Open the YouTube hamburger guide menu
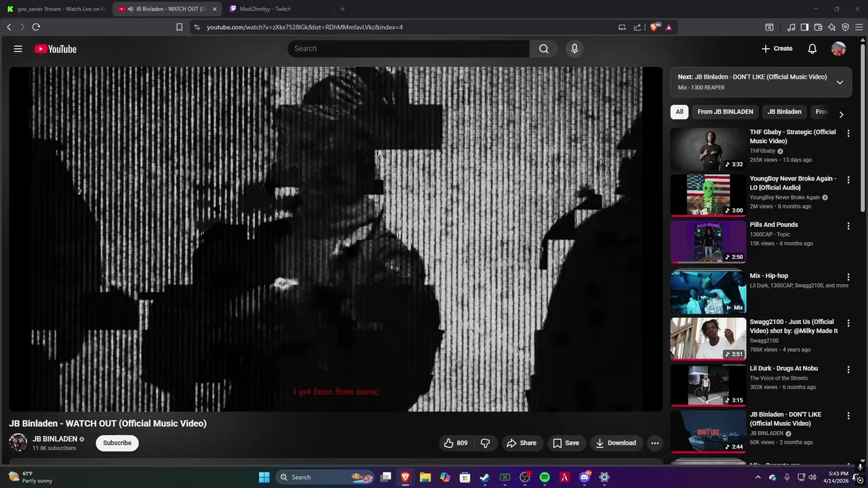 [x=18, y=49]
